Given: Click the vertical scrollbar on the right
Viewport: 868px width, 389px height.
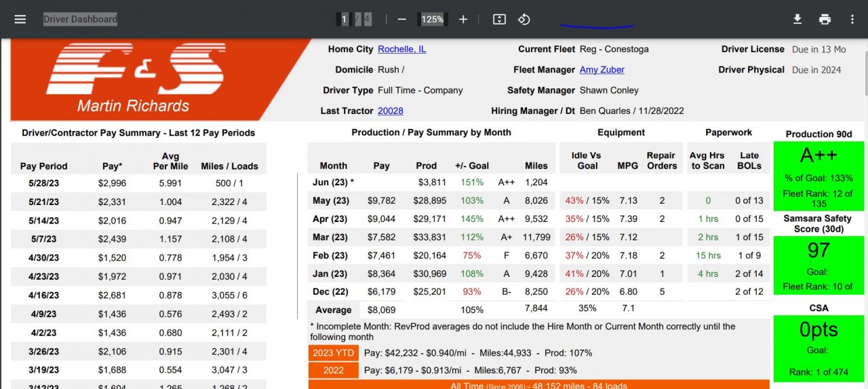Looking at the screenshot, I should coord(864,68).
